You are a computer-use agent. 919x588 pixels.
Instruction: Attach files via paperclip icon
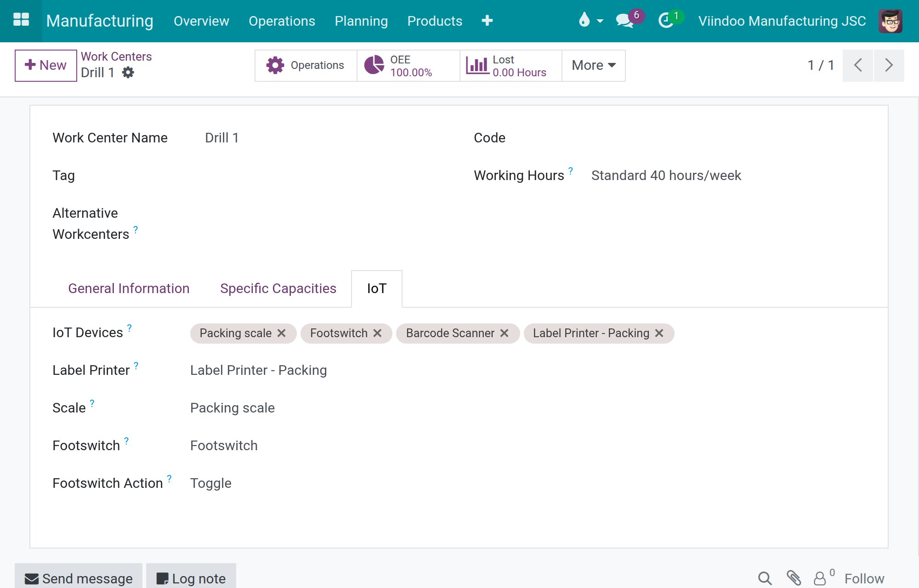click(794, 578)
